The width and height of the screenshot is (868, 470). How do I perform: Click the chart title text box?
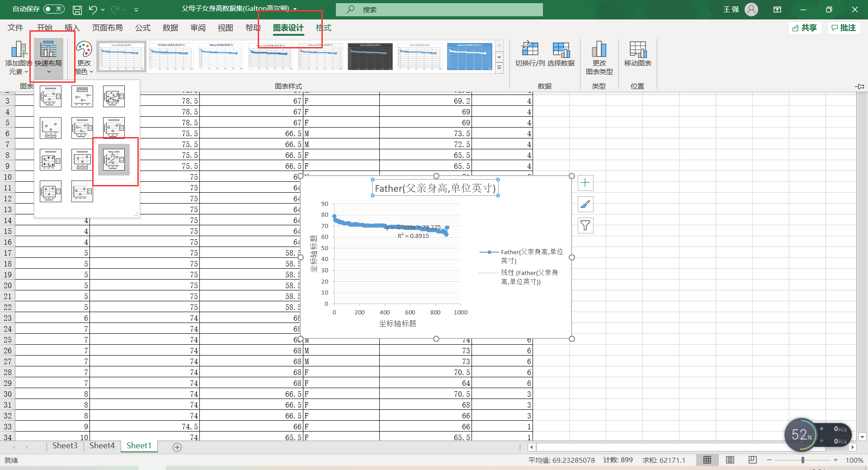pyautogui.click(x=435, y=188)
